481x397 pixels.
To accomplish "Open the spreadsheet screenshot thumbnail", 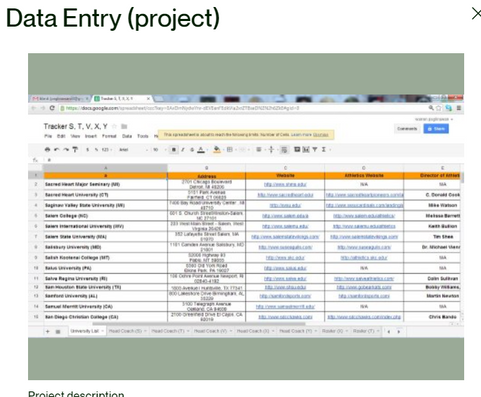I will (x=246, y=216).
